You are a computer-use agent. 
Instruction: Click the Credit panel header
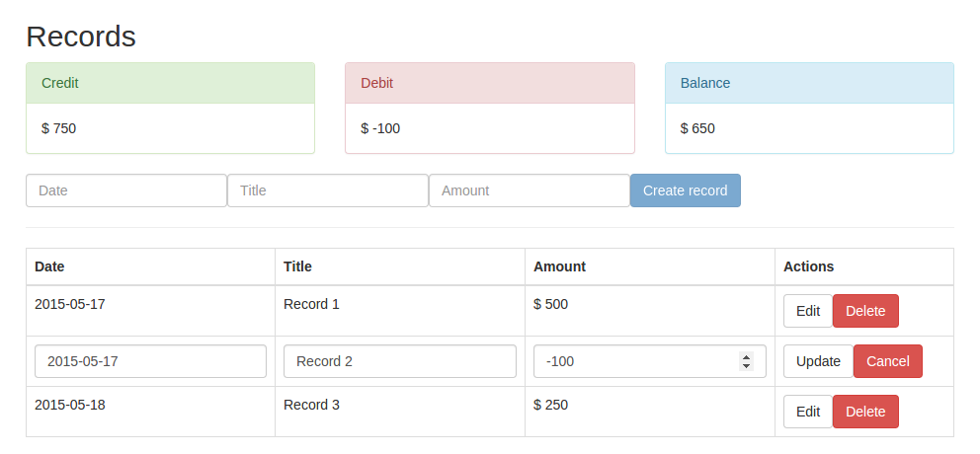click(170, 83)
